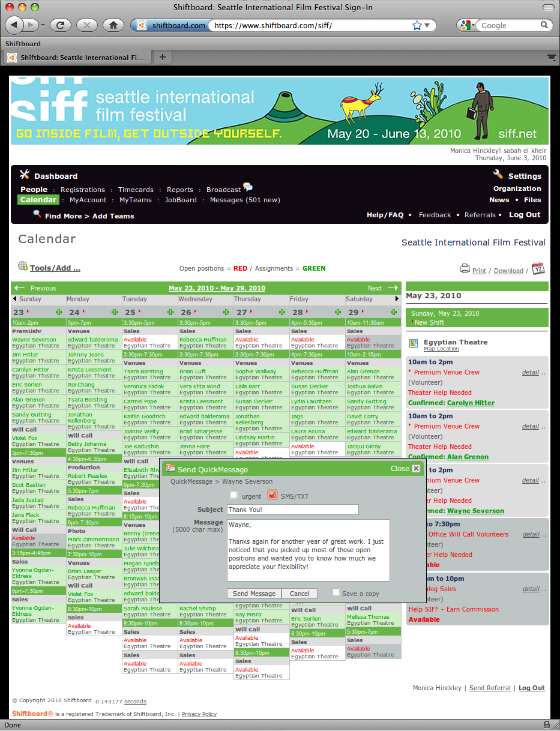Click Wayne Severson shift on Sunday
The width and height of the screenshot is (560, 731).
pyautogui.click(x=34, y=340)
